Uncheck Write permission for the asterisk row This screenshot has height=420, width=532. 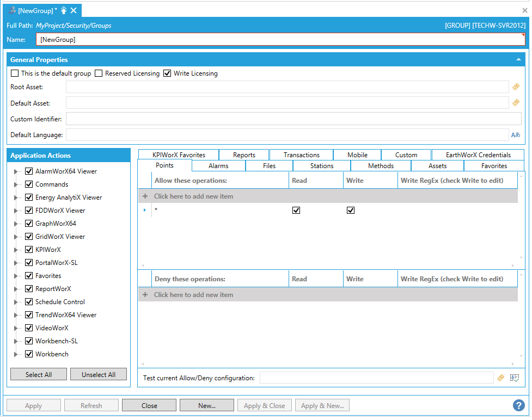351,211
